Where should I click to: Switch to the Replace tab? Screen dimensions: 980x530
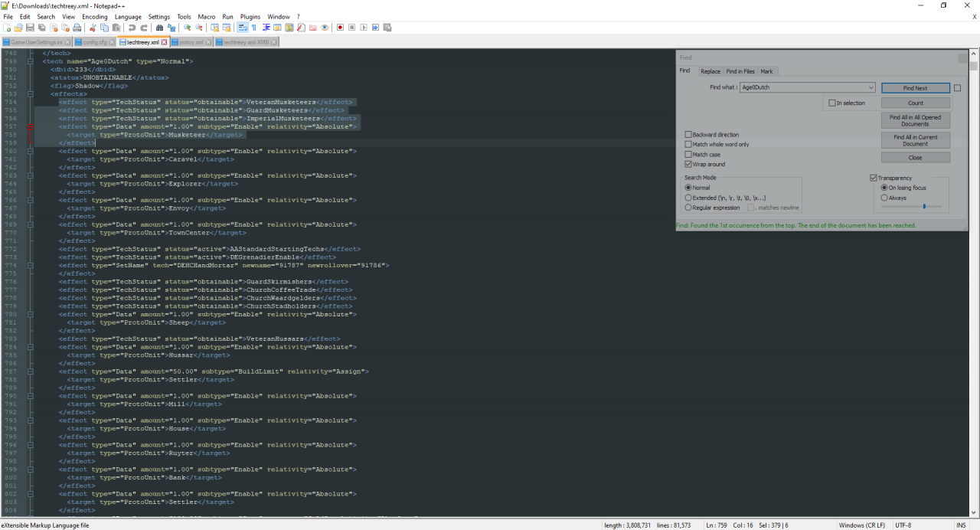point(710,71)
